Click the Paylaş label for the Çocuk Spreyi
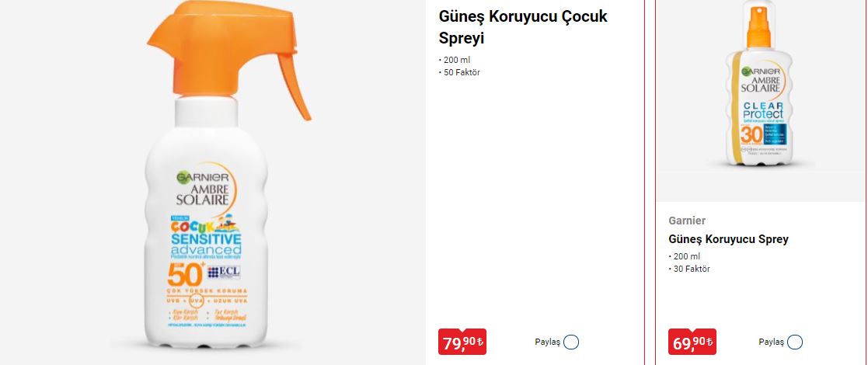This screenshot has width=868, height=365. tap(548, 342)
